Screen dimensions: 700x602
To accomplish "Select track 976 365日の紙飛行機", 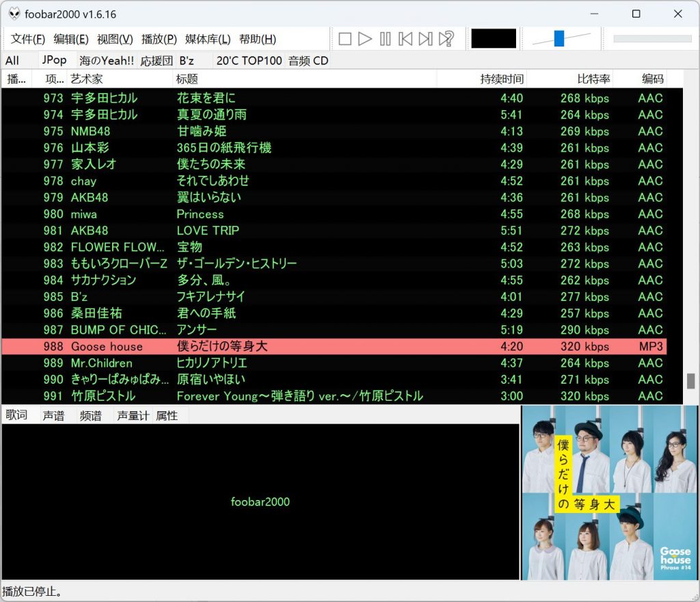I will (334, 147).
